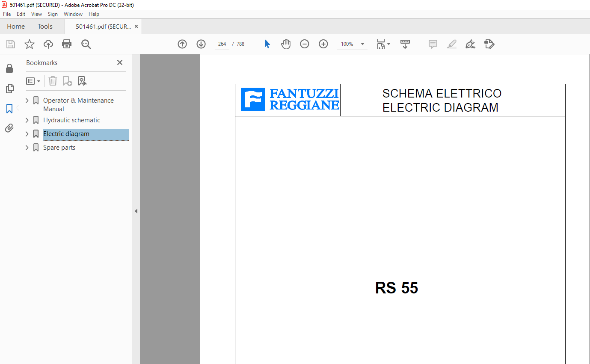Click the RS 55 title text
This screenshot has height=364, width=590.
pos(397,288)
